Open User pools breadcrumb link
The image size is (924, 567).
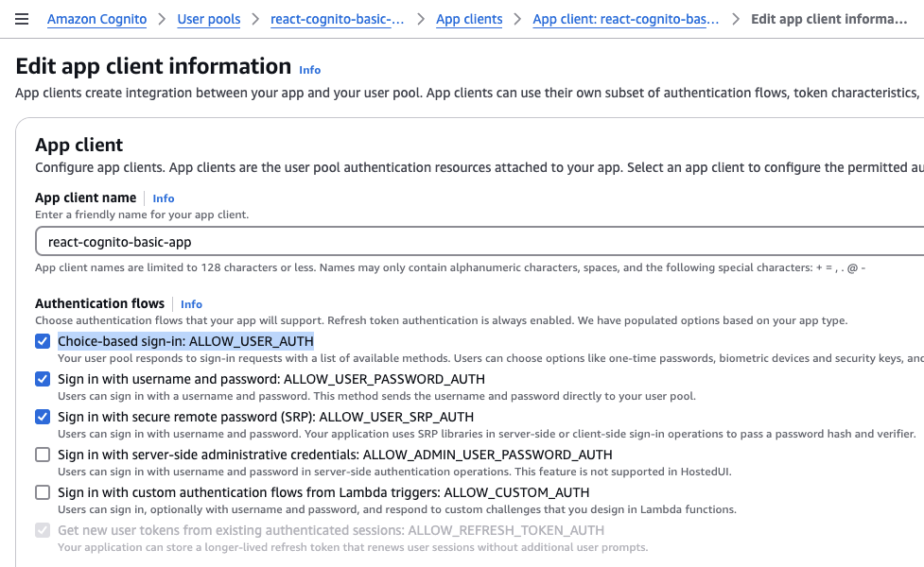point(209,19)
